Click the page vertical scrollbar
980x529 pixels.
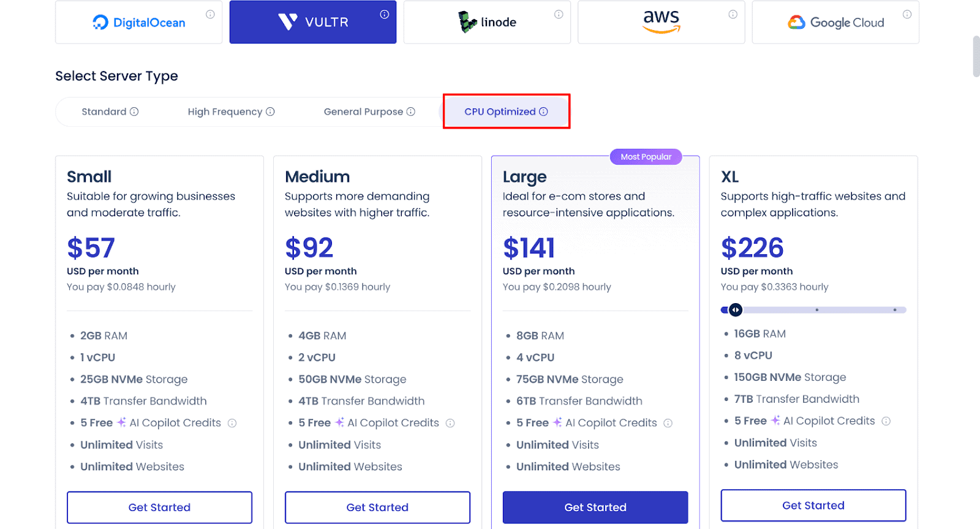point(976,56)
